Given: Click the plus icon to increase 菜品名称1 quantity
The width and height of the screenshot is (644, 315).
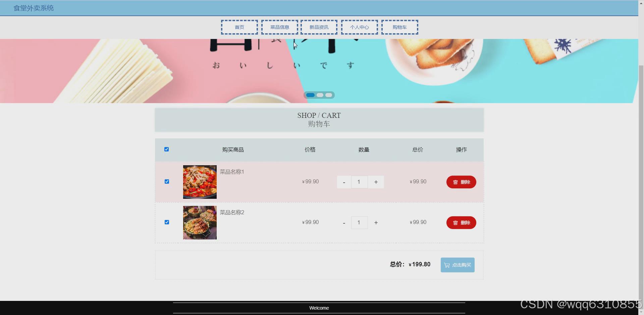Looking at the screenshot, I should tap(376, 182).
